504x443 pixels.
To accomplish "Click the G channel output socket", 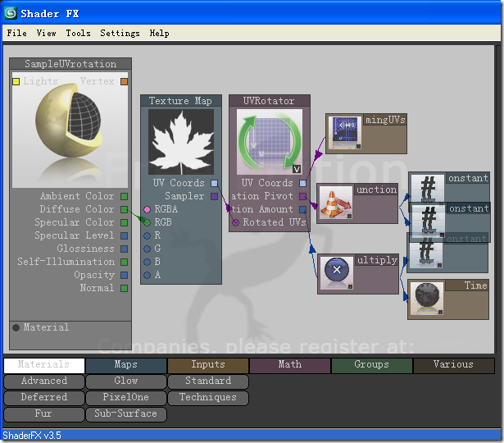I will click(147, 249).
